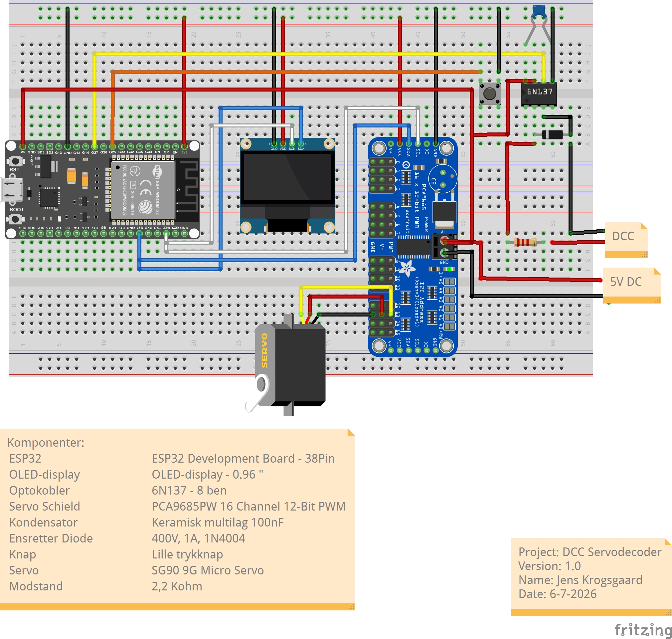Screen dimensions: 672x639
Task: Click 'SG90 9G Micro Servo' text
Action: (208, 570)
